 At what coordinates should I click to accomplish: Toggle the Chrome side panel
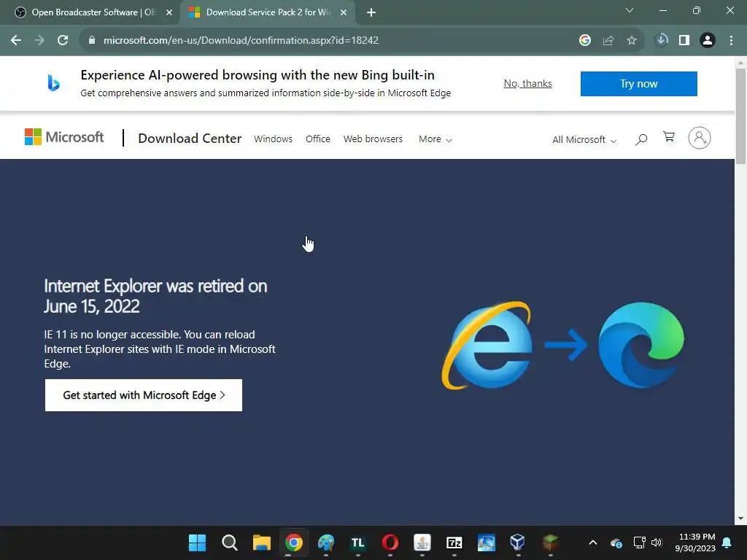coord(684,41)
